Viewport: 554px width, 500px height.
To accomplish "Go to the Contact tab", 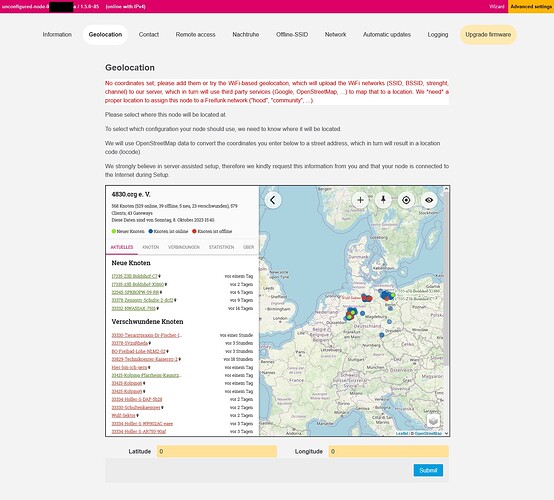I will click(x=149, y=35).
